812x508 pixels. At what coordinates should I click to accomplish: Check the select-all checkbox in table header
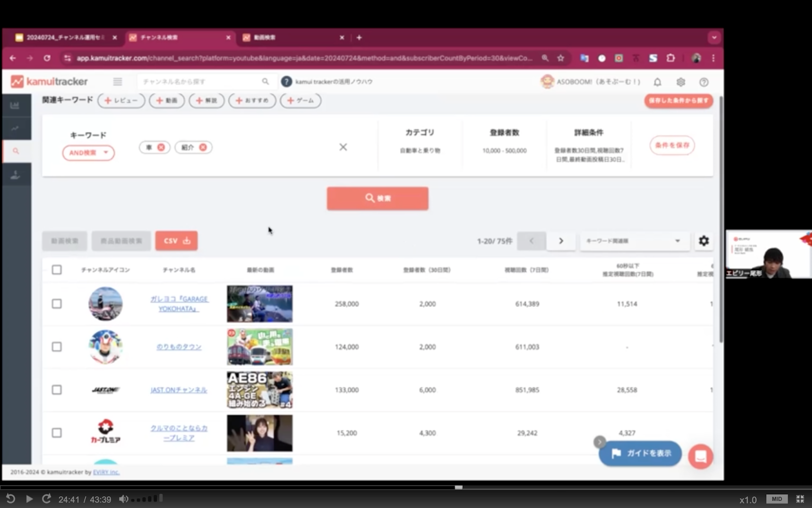click(x=57, y=270)
